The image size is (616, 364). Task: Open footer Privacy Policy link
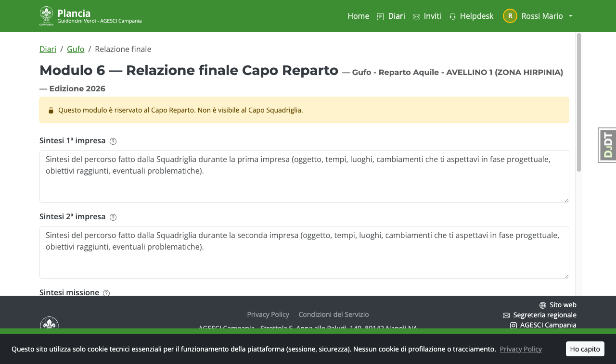pos(268,314)
